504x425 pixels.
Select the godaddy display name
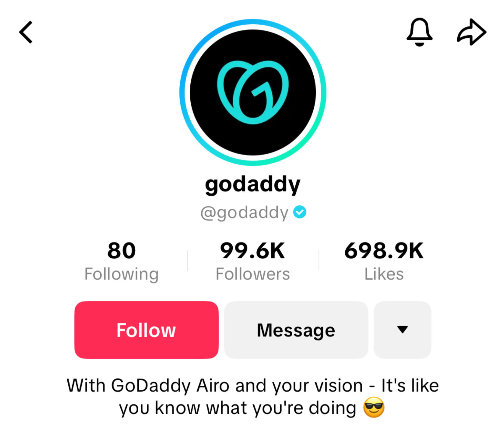(x=252, y=185)
